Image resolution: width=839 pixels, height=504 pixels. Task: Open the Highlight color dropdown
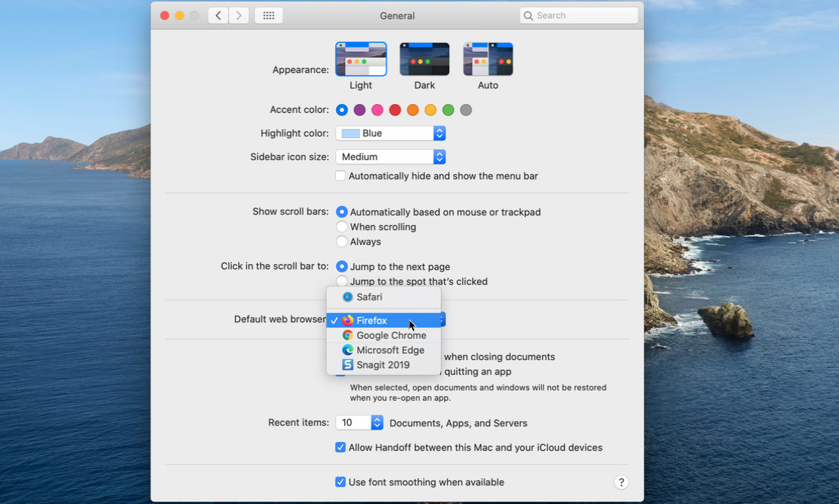391,133
